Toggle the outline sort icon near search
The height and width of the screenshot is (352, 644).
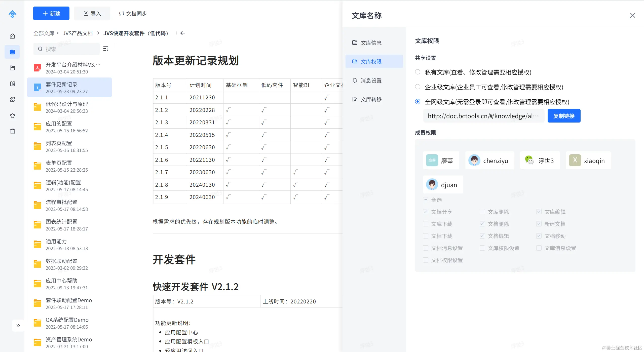point(106,49)
